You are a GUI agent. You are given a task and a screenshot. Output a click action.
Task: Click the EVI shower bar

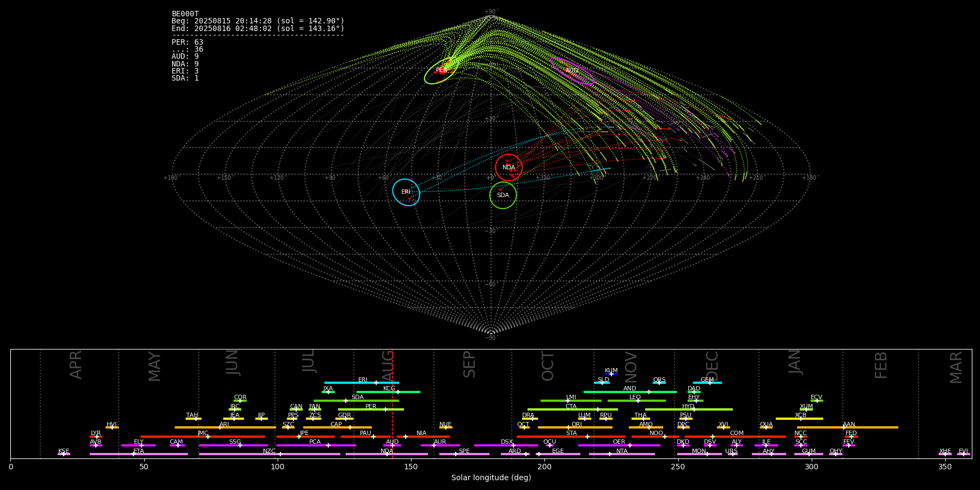(x=964, y=454)
